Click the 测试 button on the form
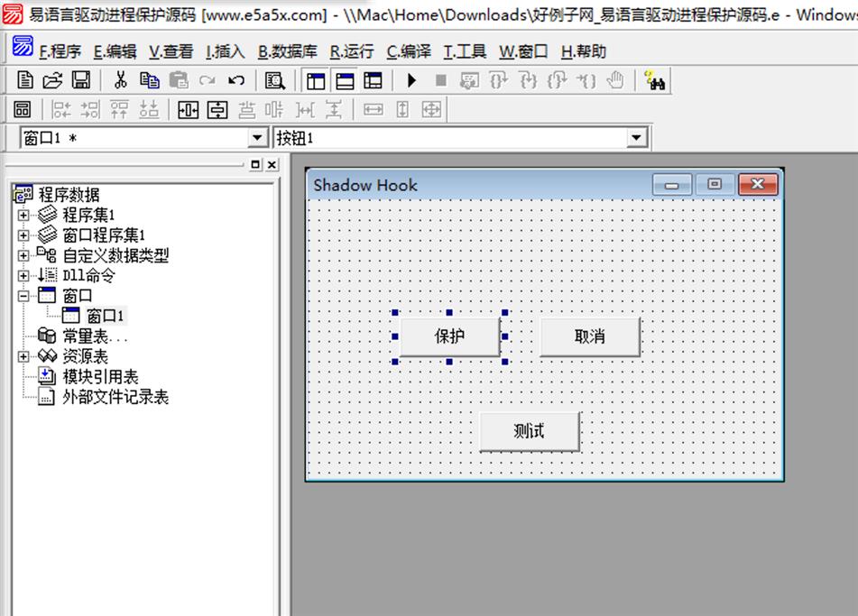This screenshot has height=616, width=858. point(529,431)
